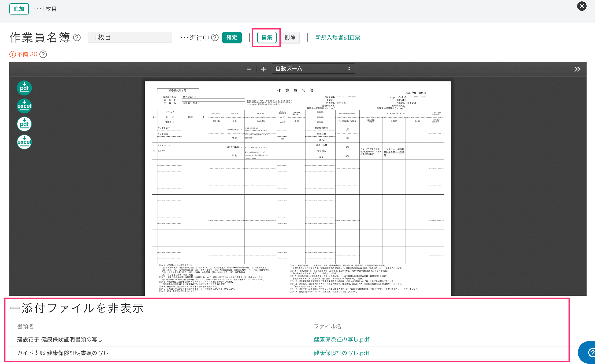
Task: Expand the right sidebar with the chevron
Action: pyautogui.click(x=577, y=69)
